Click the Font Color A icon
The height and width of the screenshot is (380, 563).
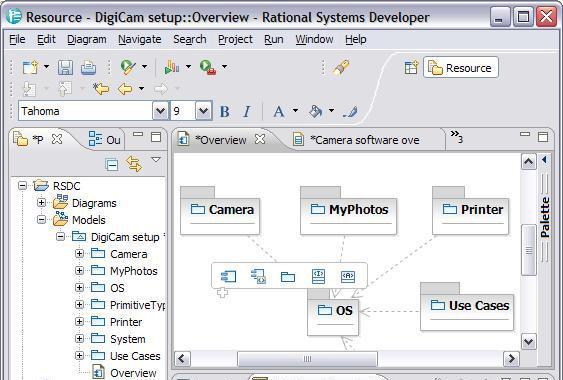pyautogui.click(x=279, y=111)
